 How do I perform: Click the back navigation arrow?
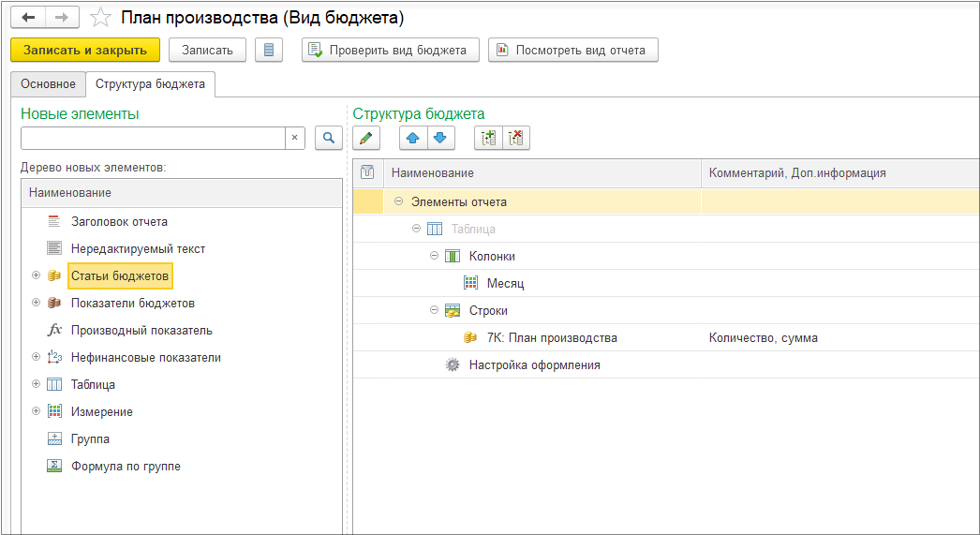click(x=29, y=18)
